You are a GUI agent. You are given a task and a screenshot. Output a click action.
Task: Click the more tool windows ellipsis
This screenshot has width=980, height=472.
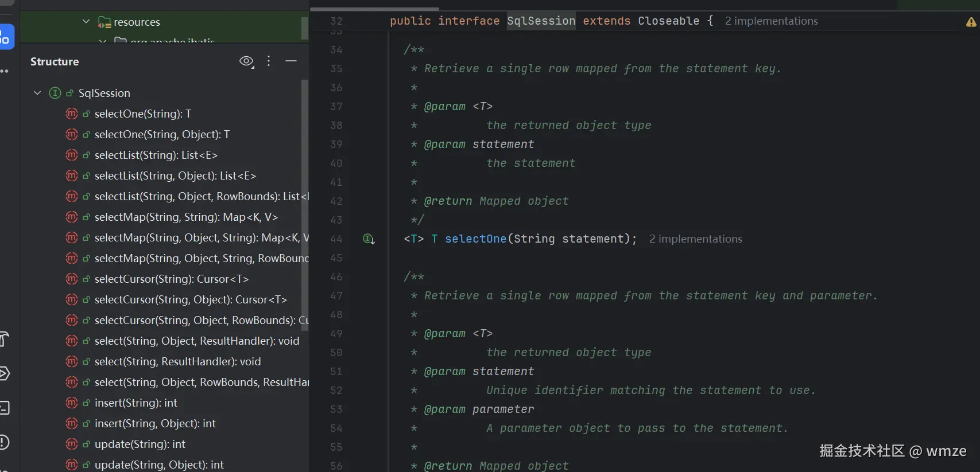[x=5, y=71]
